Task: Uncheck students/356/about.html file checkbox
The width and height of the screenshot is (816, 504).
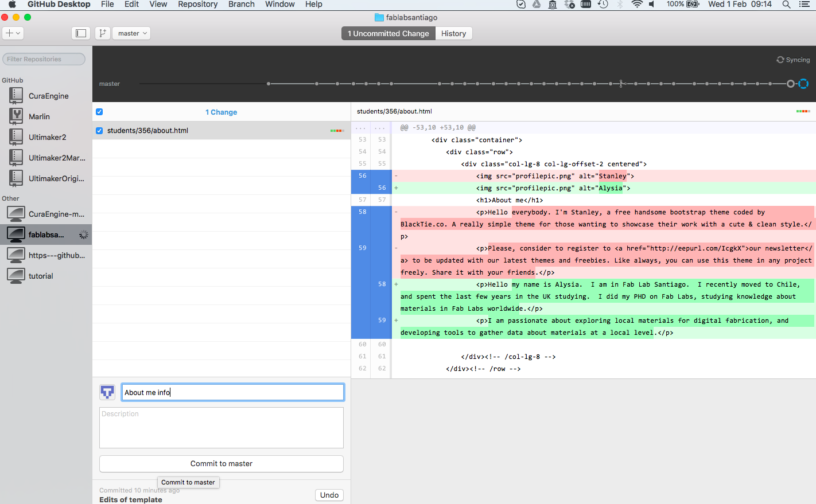Action: [x=99, y=131]
